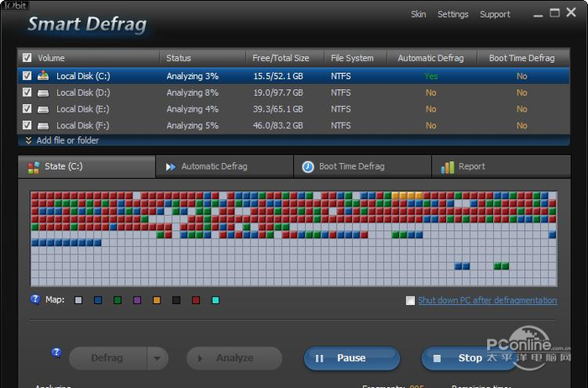Uncheck the Local Disk (F:) checkbox
Screen dimensions: 588x388
pyautogui.click(x=27, y=125)
